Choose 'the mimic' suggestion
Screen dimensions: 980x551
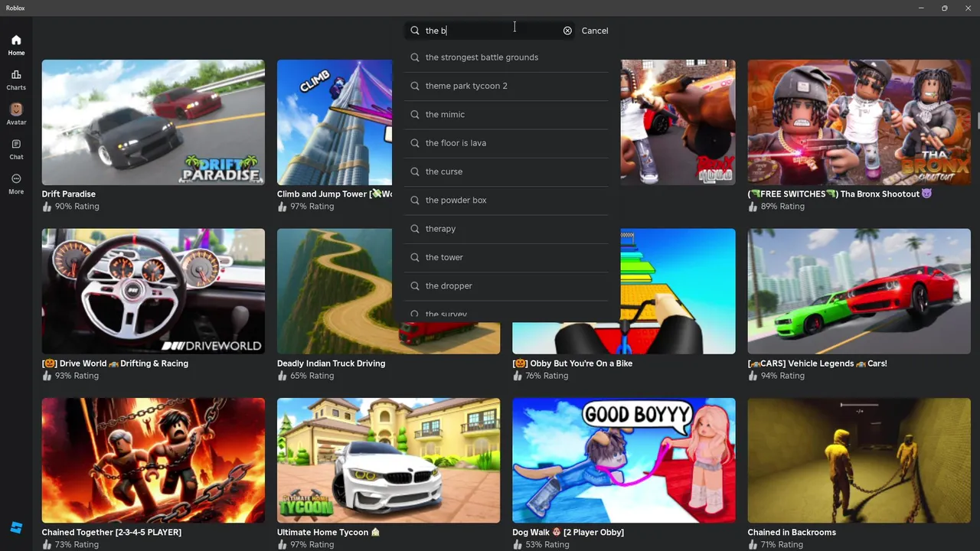(x=507, y=115)
